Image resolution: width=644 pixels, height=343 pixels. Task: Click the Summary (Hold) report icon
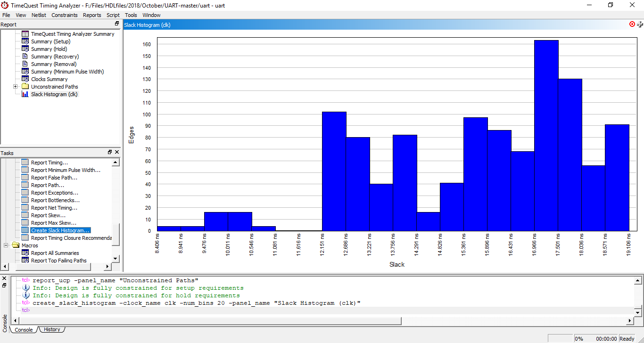click(25, 49)
